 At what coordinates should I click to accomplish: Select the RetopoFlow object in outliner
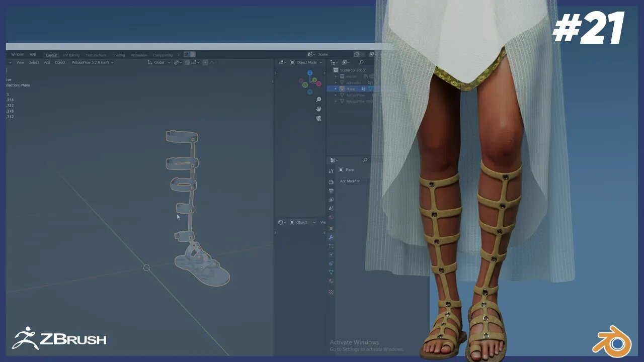[x=356, y=95]
